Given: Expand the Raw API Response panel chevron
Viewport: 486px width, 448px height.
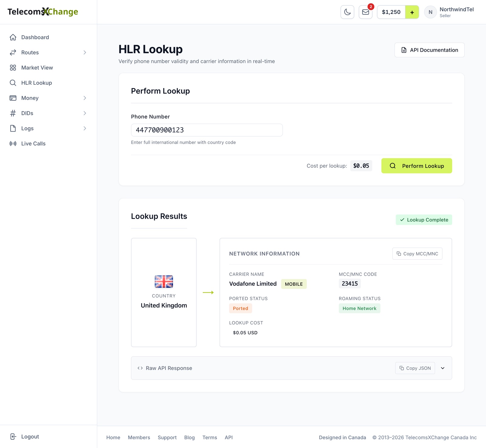Looking at the screenshot, I should [443, 368].
